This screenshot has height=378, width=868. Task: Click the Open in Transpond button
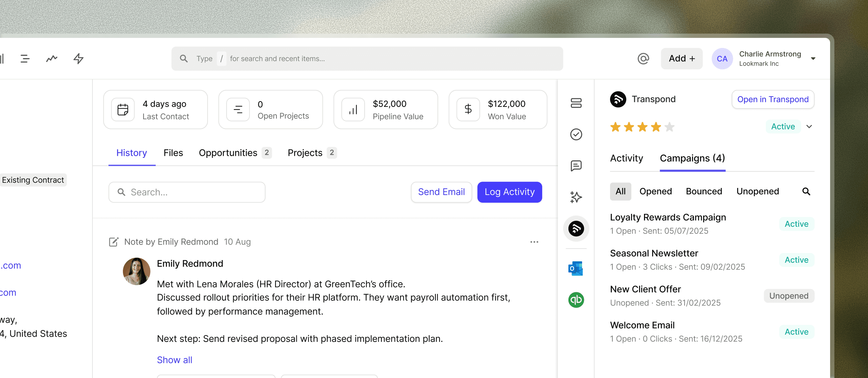[773, 99]
